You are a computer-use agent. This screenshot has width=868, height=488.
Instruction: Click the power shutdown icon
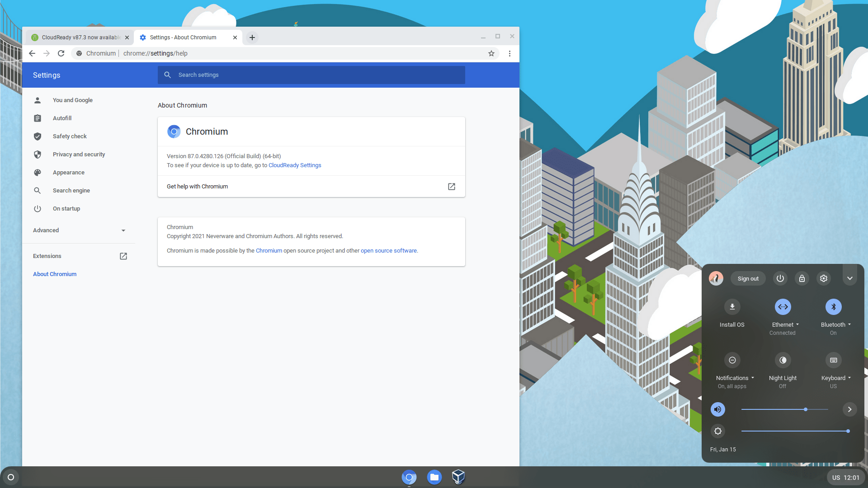click(x=780, y=278)
